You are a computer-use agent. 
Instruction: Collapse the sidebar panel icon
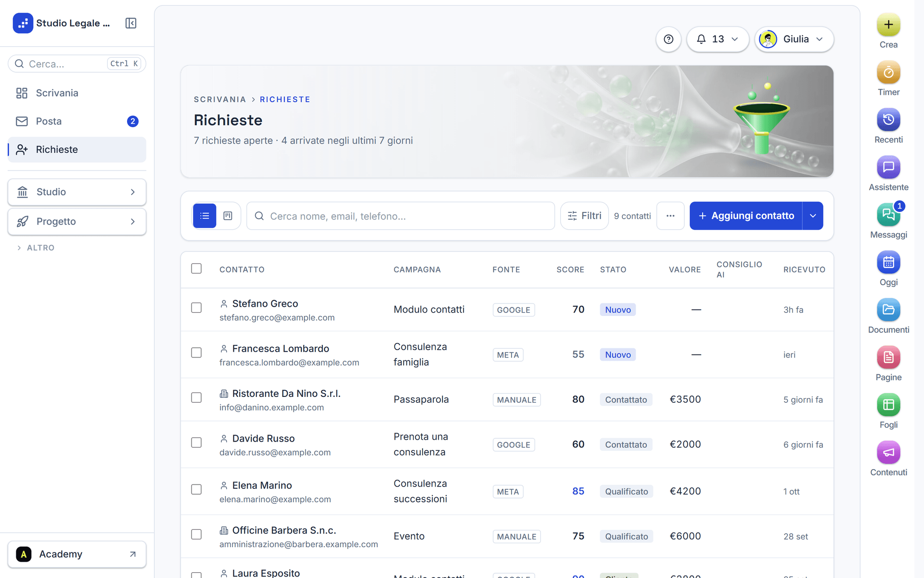coord(131,23)
